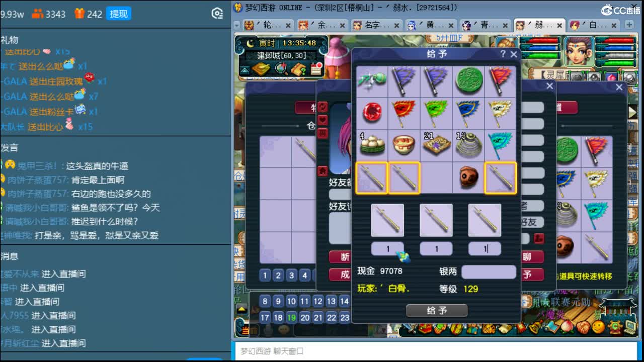Deselect the first highlighted spear in bottom row
The image size is (644, 362).
[x=372, y=177]
